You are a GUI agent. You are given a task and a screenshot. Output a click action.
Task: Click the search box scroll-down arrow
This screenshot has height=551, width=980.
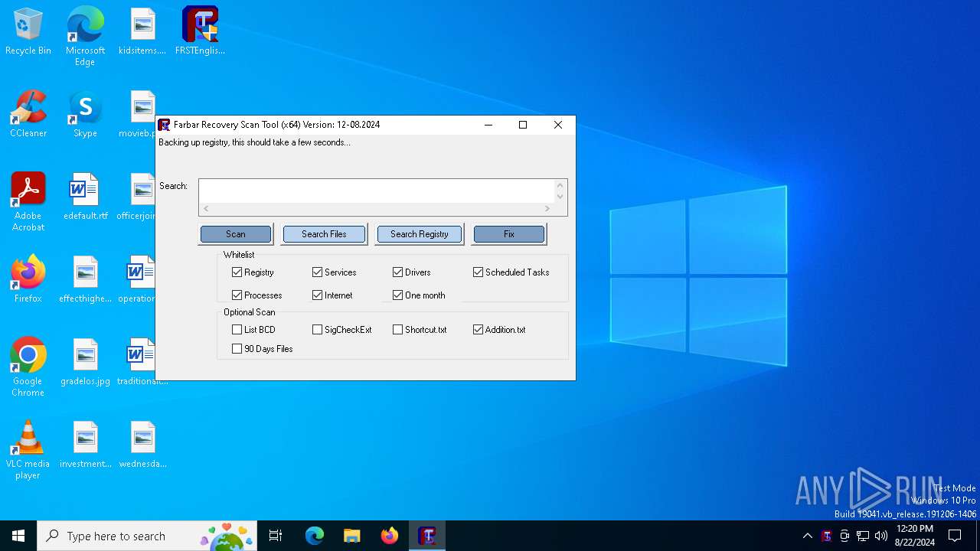[560, 197]
